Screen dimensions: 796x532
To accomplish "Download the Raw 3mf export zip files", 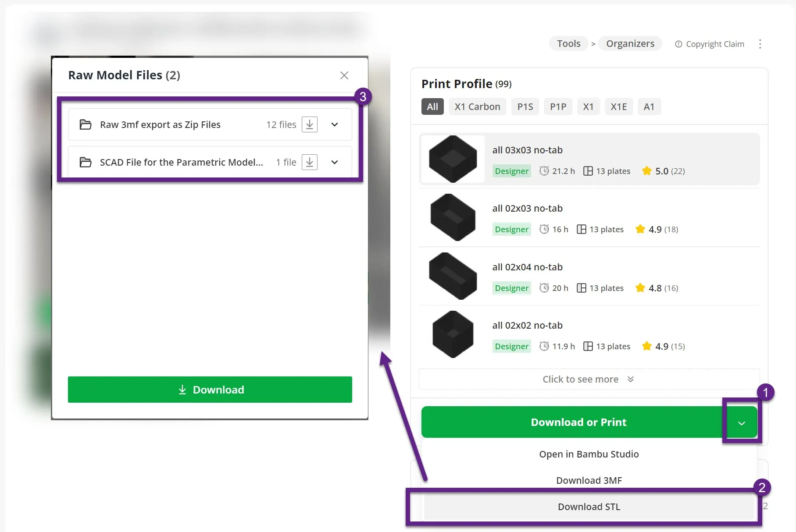I will point(309,124).
